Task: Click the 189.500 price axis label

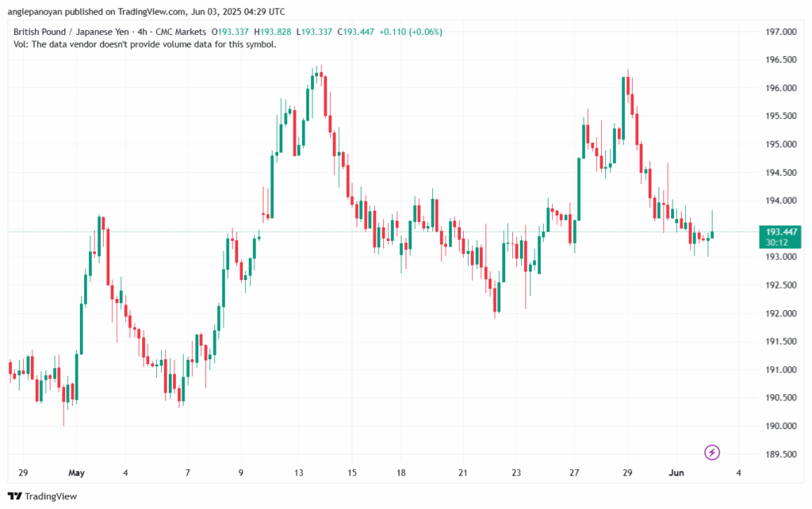Action: (x=781, y=454)
